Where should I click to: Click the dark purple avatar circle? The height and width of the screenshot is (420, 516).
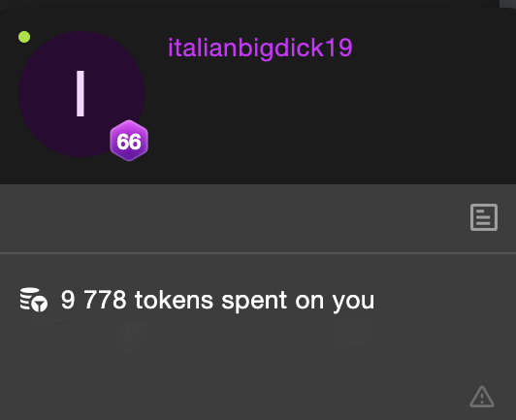(x=81, y=94)
